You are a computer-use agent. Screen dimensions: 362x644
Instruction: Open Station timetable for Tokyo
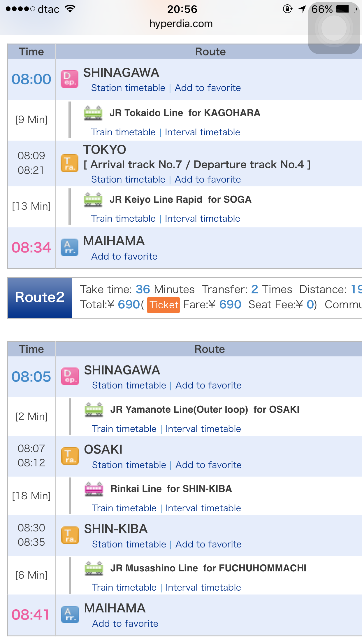click(x=128, y=179)
